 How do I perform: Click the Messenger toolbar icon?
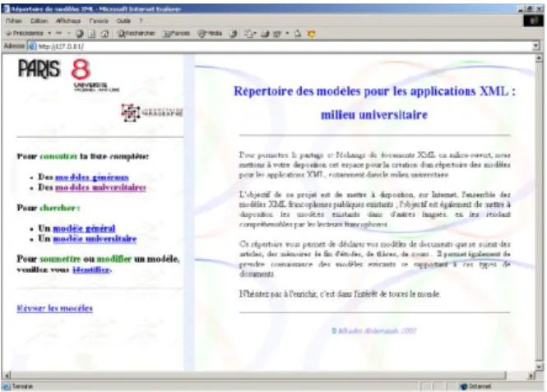311,34
